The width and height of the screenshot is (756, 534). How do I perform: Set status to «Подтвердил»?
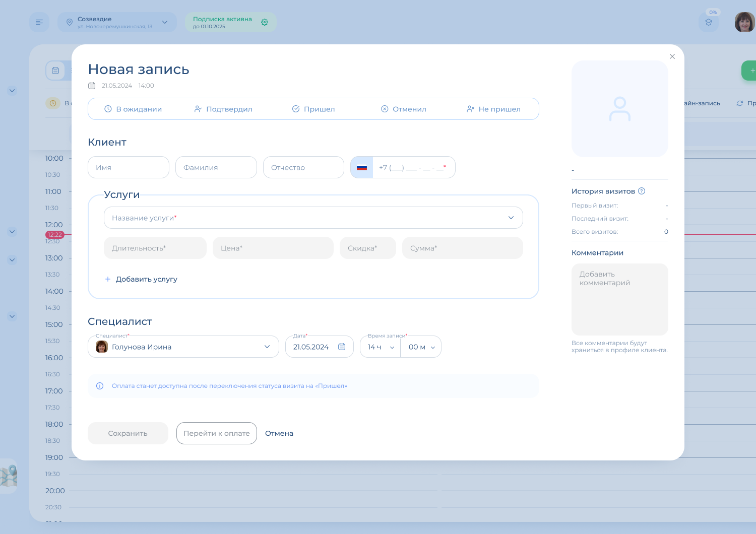223,109
